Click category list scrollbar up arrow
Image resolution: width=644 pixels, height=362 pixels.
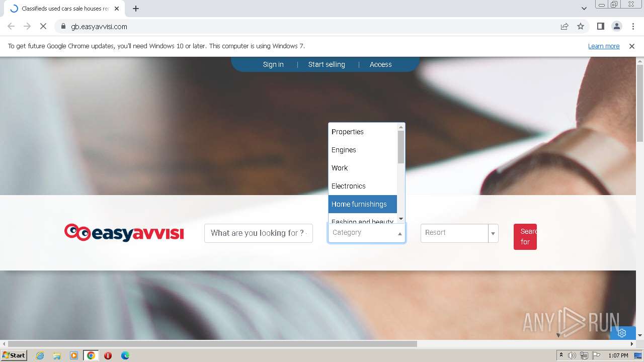401,127
